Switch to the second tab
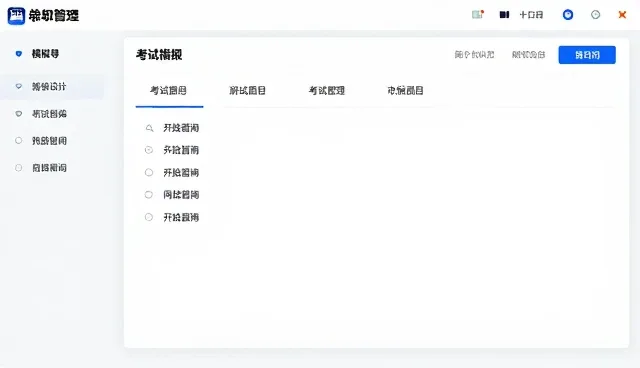Screen dimensions: 640x368 click(x=247, y=91)
